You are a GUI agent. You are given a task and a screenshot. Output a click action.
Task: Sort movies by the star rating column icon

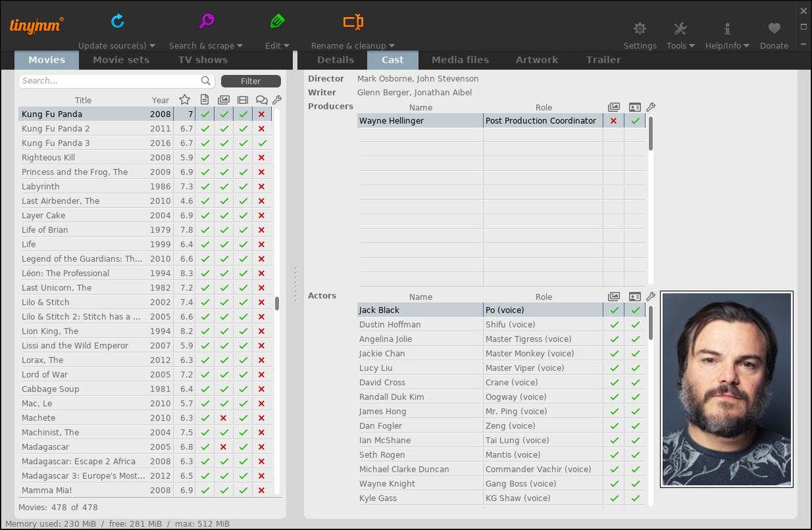[185, 100]
